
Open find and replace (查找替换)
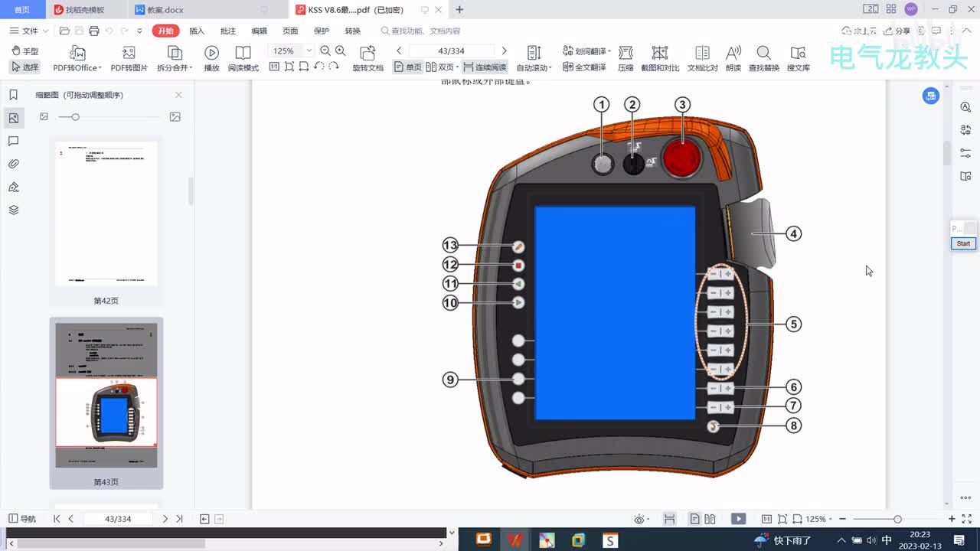tap(763, 58)
